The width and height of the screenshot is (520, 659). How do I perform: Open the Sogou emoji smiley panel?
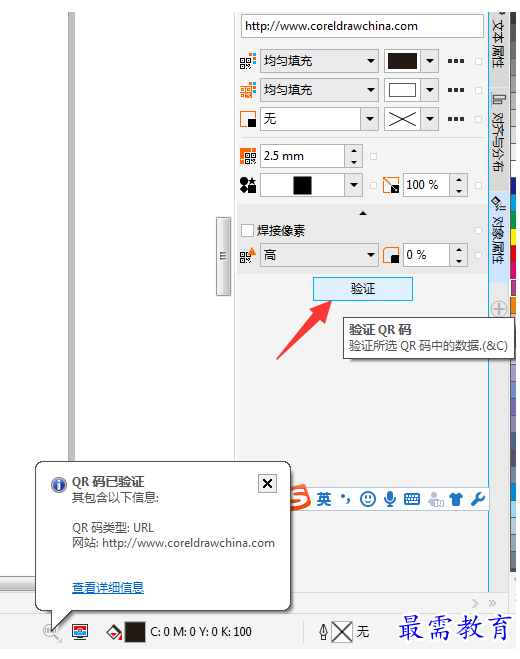coord(368,499)
